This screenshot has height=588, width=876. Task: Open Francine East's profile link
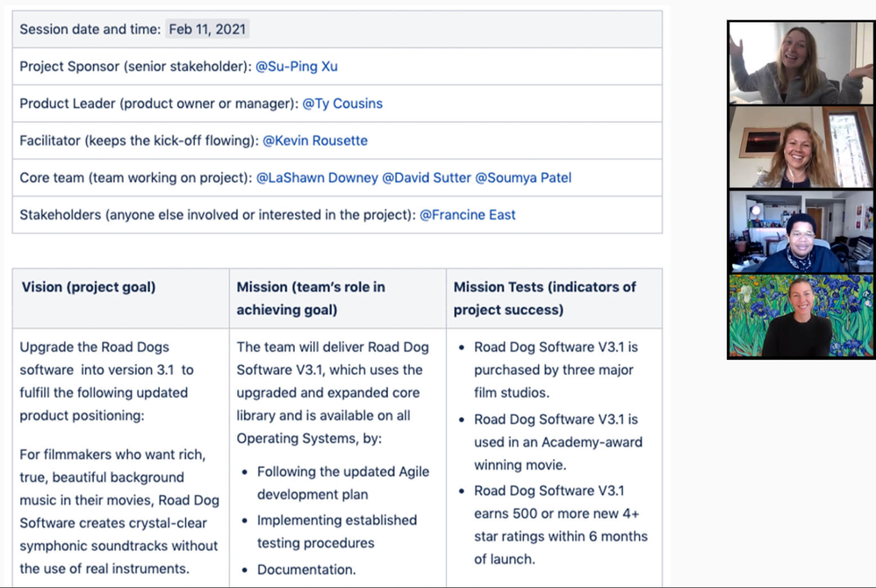(x=465, y=214)
